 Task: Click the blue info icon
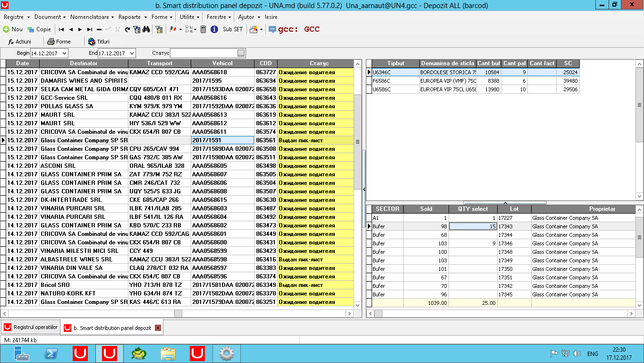pyautogui.click(x=214, y=29)
